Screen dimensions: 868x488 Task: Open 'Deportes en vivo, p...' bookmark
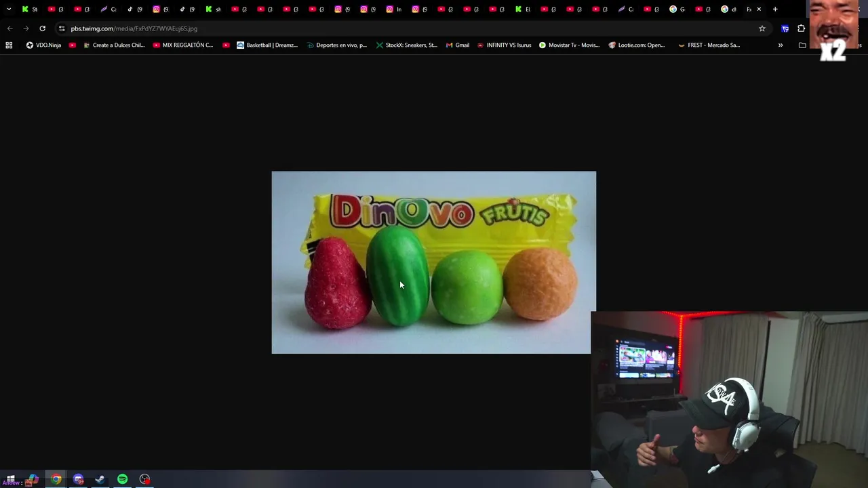(336, 45)
